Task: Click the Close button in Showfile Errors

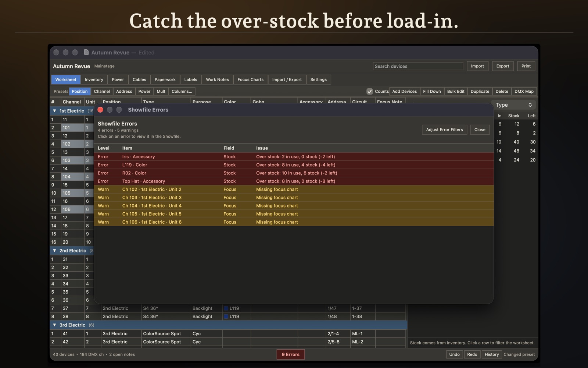Action: tap(480, 130)
